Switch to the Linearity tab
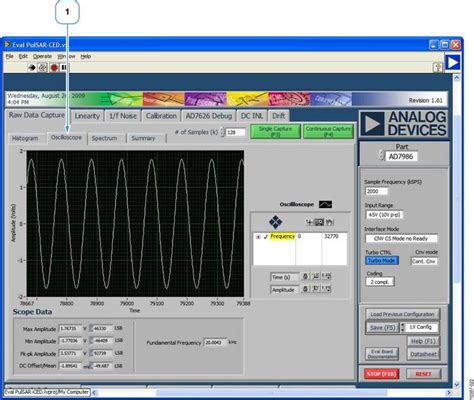This screenshot has height=400, width=474. click(87, 116)
